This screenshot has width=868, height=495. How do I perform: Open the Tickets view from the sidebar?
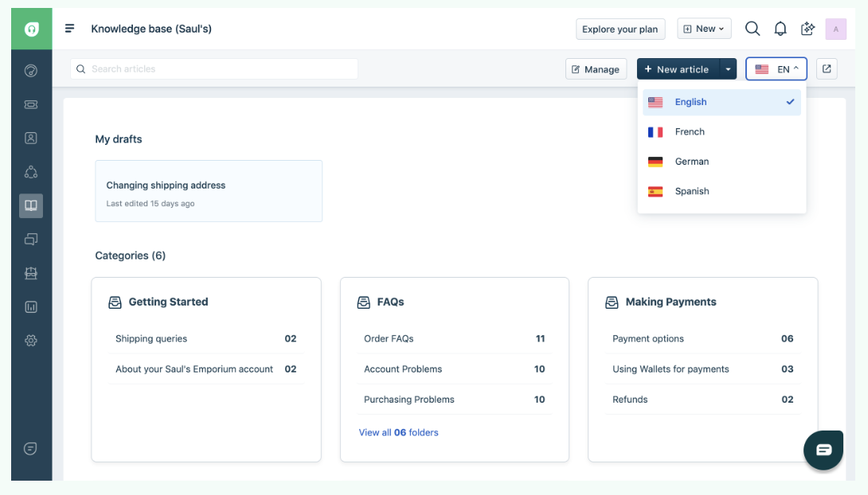click(x=30, y=104)
